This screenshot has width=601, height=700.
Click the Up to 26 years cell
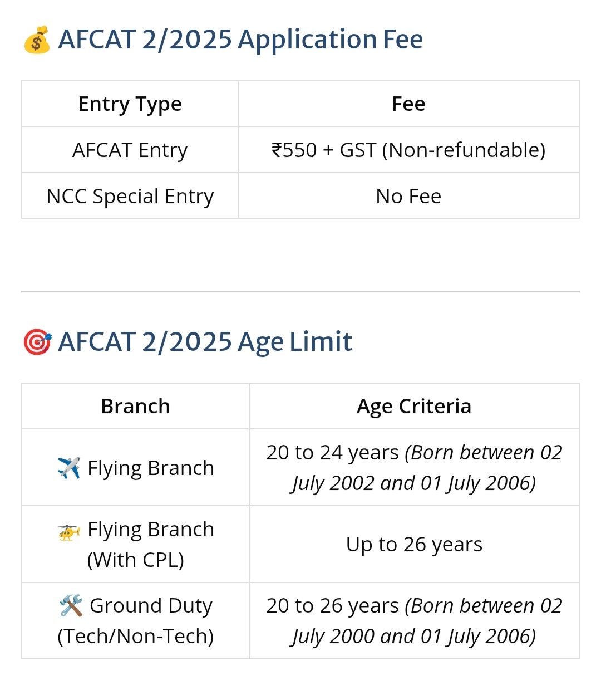[x=414, y=544]
